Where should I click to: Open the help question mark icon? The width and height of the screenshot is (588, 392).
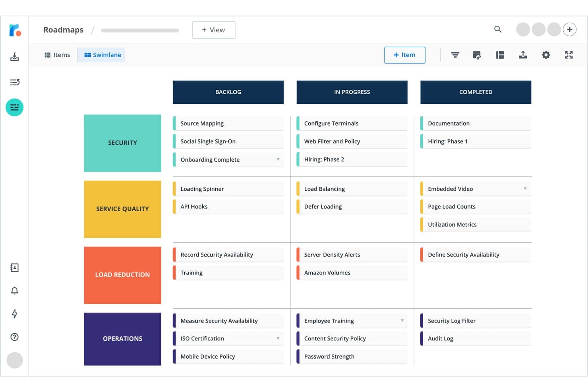(15, 337)
